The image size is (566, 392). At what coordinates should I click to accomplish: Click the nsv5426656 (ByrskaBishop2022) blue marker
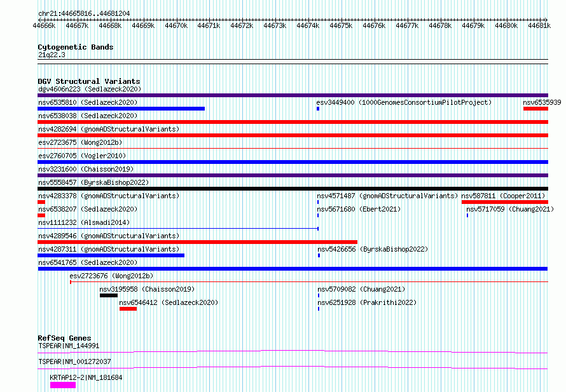tap(319, 255)
